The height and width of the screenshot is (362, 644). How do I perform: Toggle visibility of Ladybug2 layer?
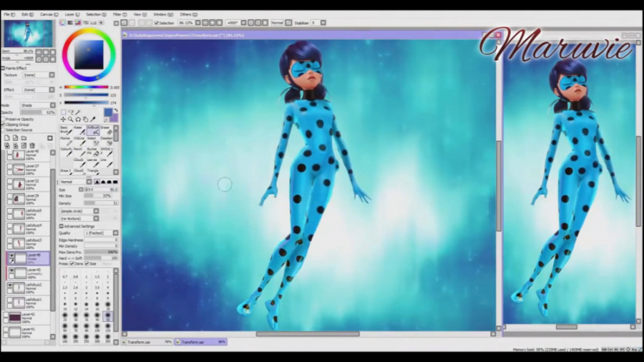pos(10,285)
